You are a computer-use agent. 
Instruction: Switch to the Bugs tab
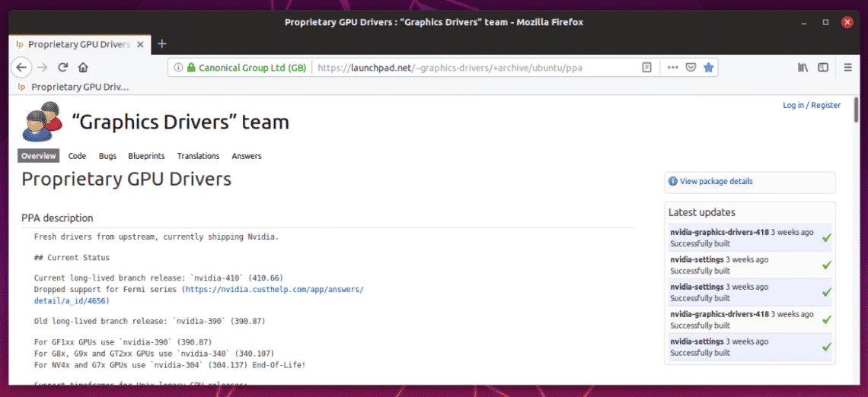[x=107, y=156]
